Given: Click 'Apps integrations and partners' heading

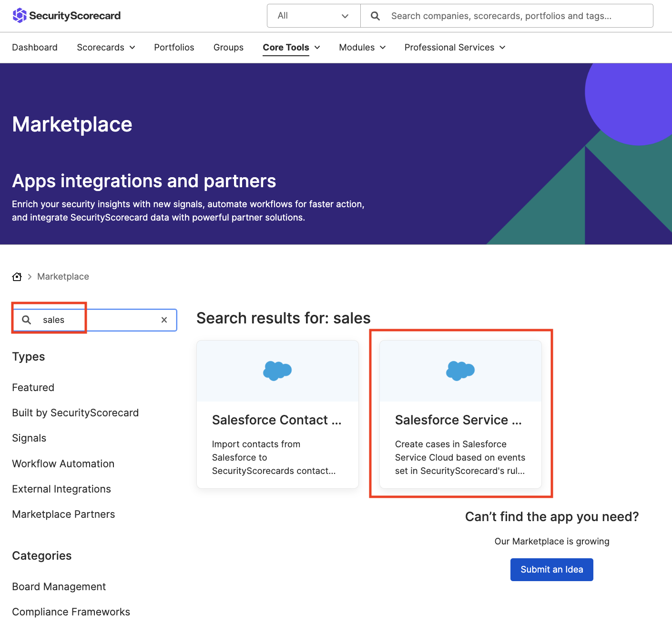Looking at the screenshot, I should click(144, 181).
